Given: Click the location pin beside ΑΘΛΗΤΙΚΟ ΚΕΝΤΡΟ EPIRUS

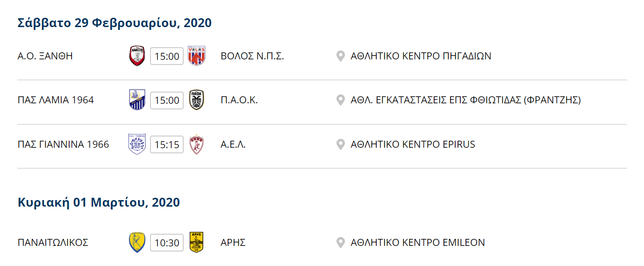Looking at the screenshot, I should (341, 144).
